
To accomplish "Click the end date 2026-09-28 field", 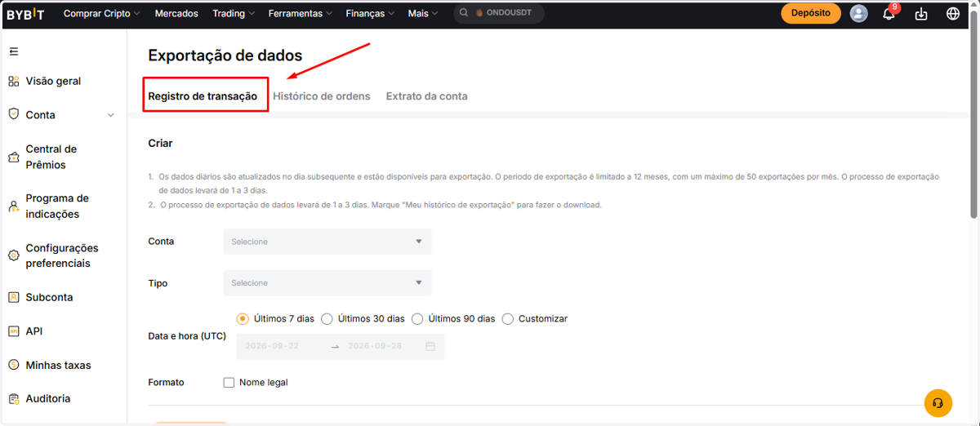I will click(x=376, y=346).
